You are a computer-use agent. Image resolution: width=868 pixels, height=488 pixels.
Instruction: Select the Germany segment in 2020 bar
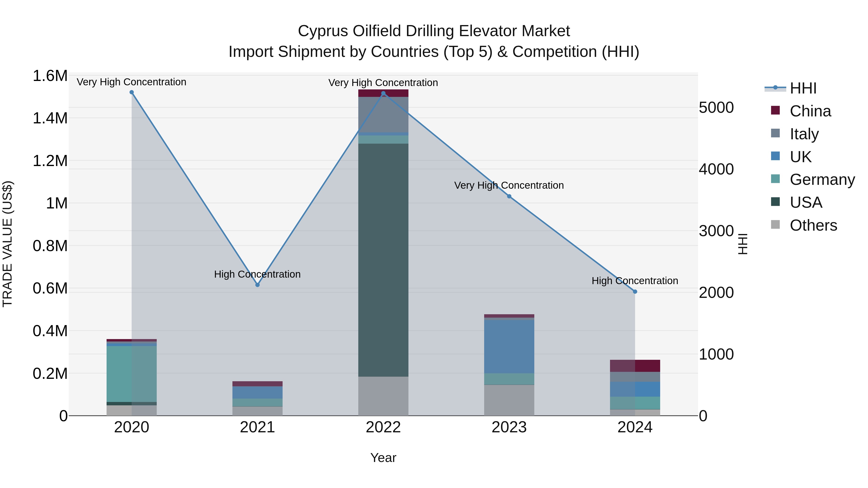132,374
